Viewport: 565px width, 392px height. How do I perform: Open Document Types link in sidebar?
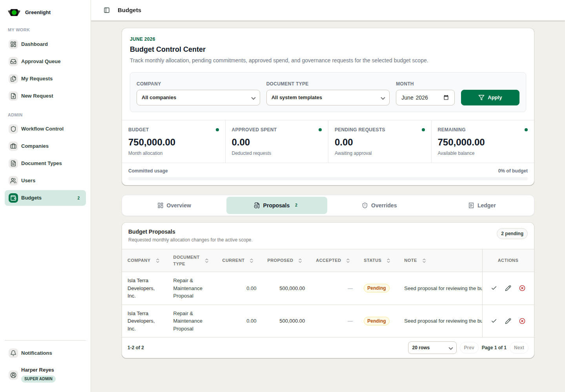tap(45, 163)
